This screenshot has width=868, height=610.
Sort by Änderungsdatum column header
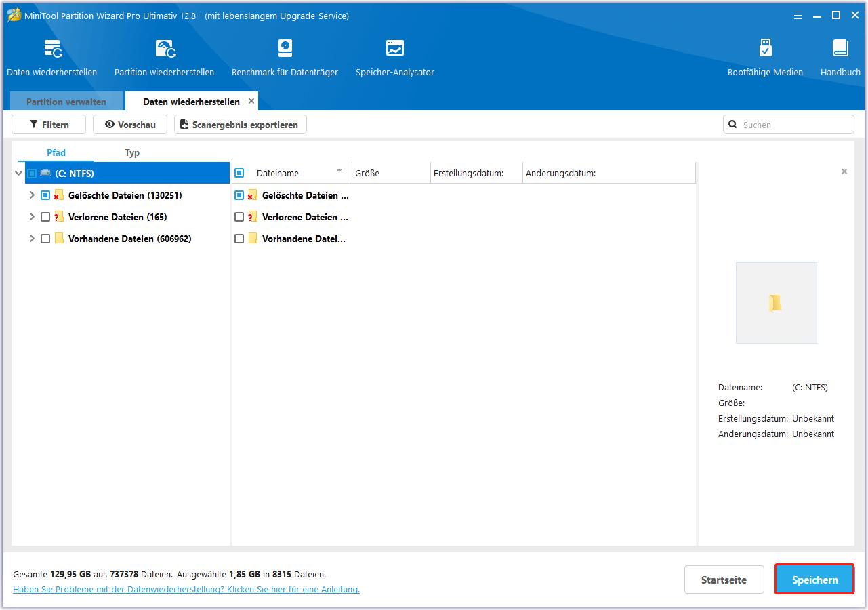[608, 173]
